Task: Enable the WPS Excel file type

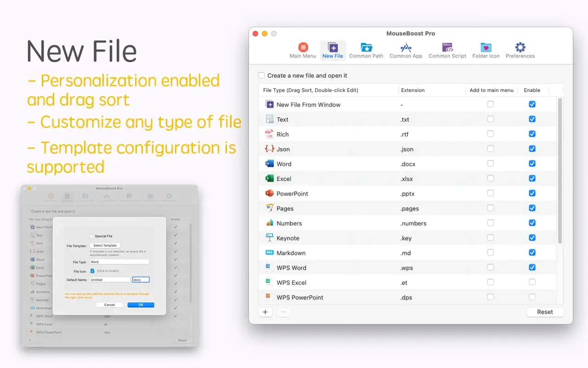Action: (532, 282)
